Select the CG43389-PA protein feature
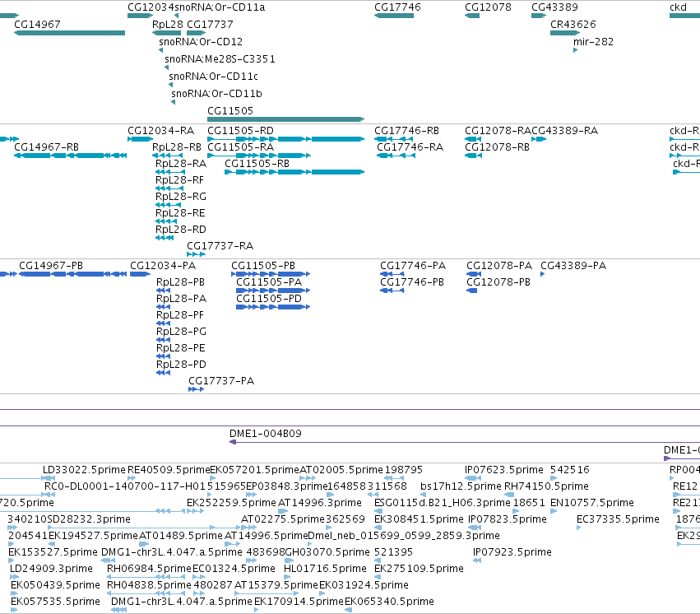 (x=543, y=274)
